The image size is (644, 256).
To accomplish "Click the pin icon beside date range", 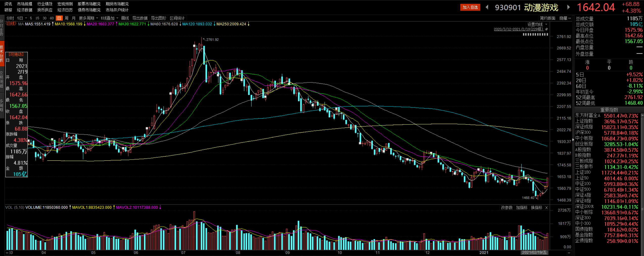I will [546, 29].
